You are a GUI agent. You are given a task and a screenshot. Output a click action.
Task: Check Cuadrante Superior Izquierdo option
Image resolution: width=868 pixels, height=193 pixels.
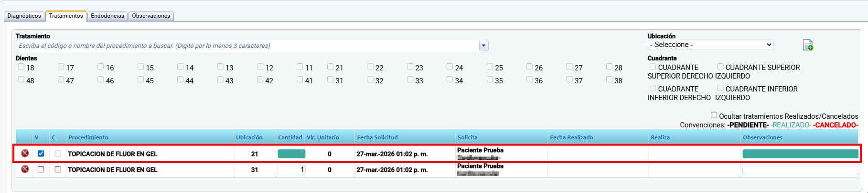coord(720,67)
